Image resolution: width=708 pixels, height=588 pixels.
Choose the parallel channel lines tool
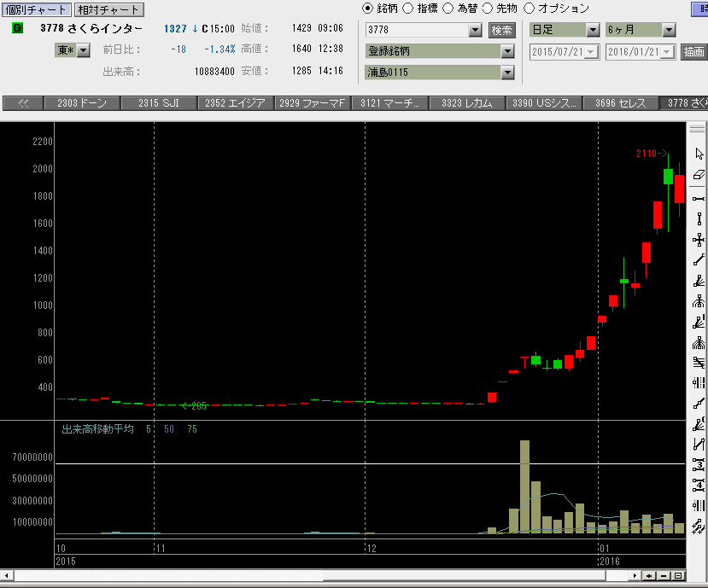699,363
